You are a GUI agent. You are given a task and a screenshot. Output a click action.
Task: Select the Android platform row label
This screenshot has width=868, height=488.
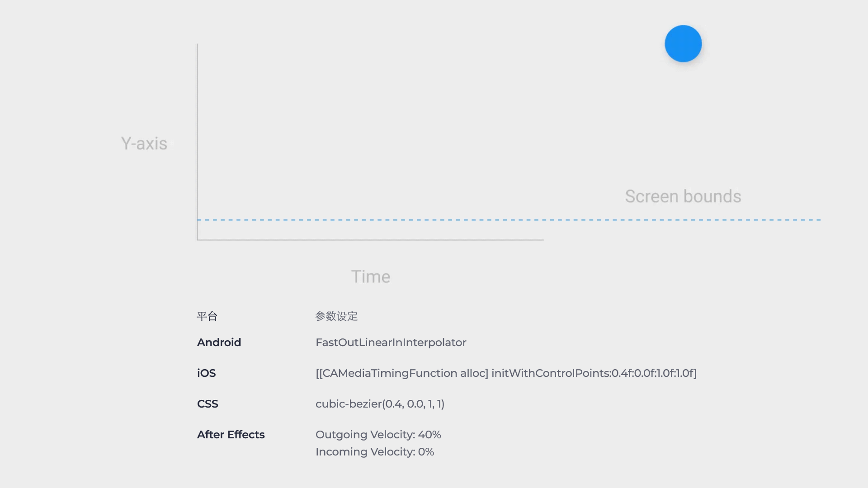pyautogui.click(x=219, y=343)
